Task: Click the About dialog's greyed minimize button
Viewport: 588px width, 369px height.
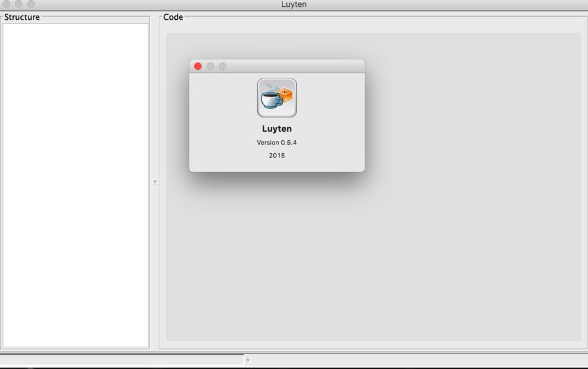Action: (210, 66)
